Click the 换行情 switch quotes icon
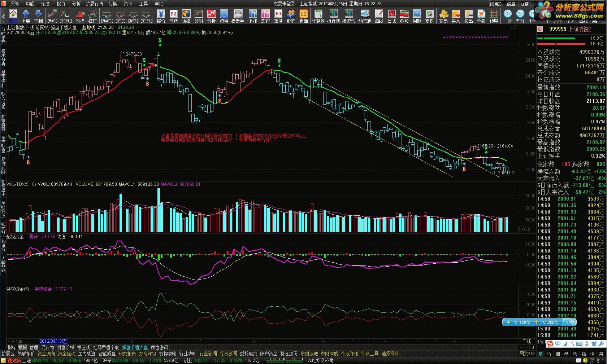Viewport: 607px width, 364px height. [x=333, y=16]
